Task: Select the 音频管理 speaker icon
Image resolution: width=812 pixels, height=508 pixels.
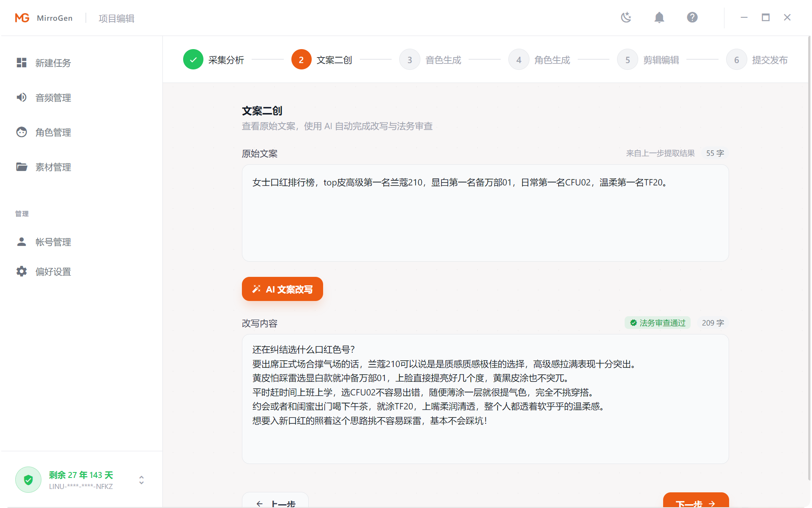Action: 22,97
